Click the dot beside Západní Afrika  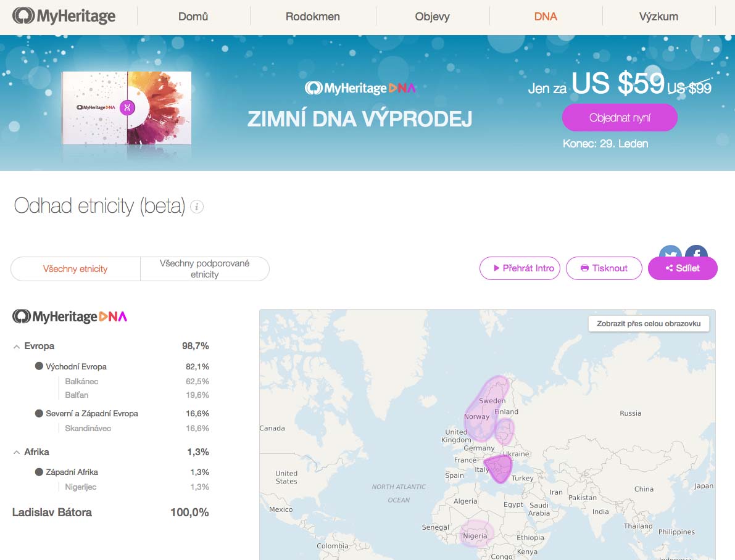point(39,472)
